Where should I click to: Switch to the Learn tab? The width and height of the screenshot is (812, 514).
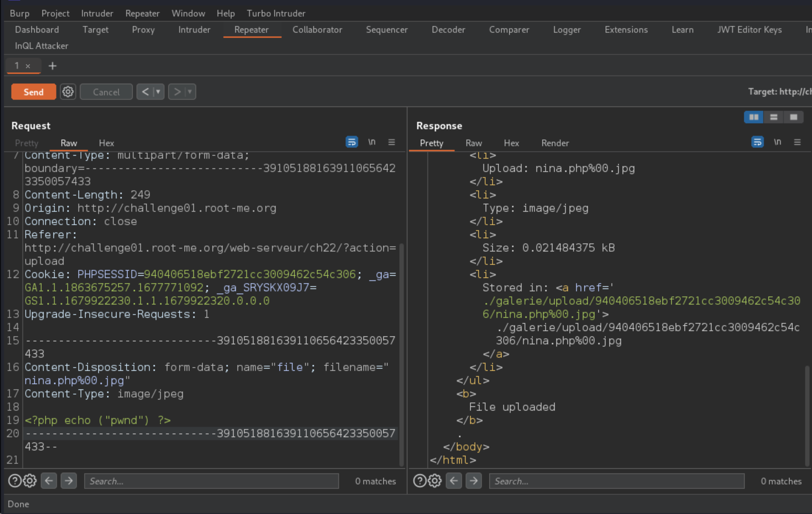683,30
